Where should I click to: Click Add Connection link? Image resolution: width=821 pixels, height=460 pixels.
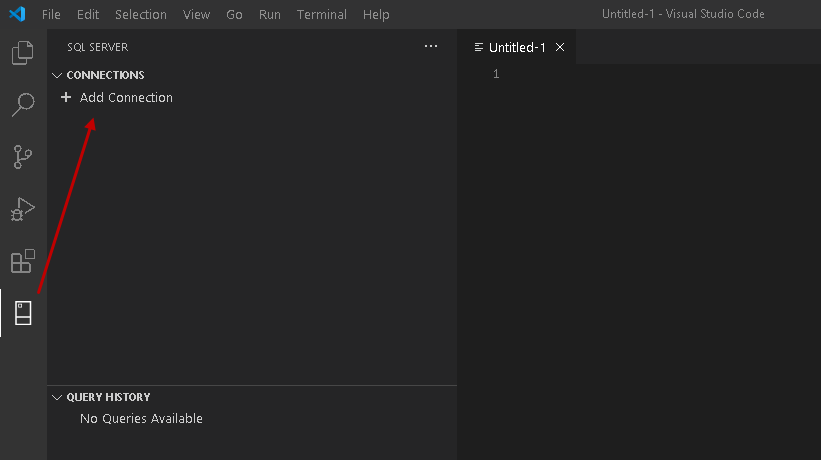click(x=126, y=98)
